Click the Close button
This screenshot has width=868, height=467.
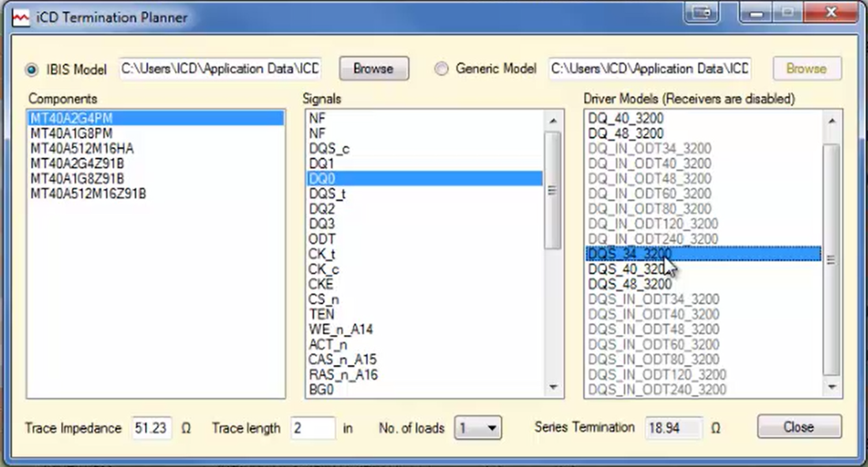pos(799,427)
